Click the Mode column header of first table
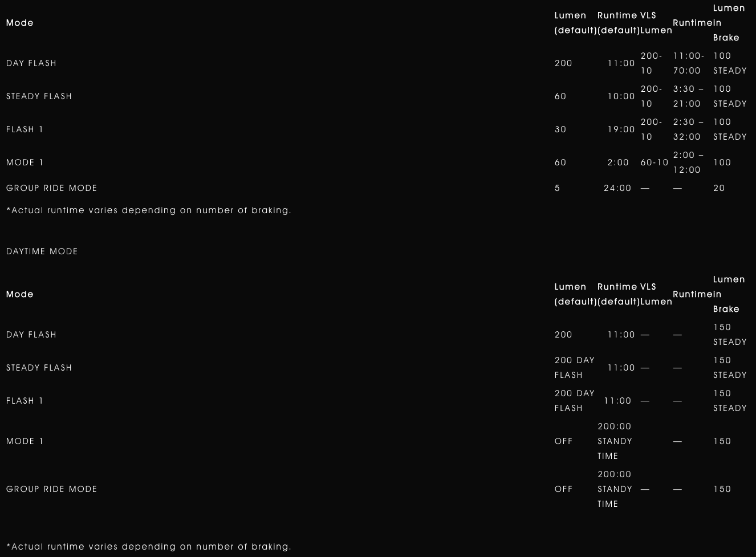The width and height of the screenshot is (756, 557). pos(19,23)
